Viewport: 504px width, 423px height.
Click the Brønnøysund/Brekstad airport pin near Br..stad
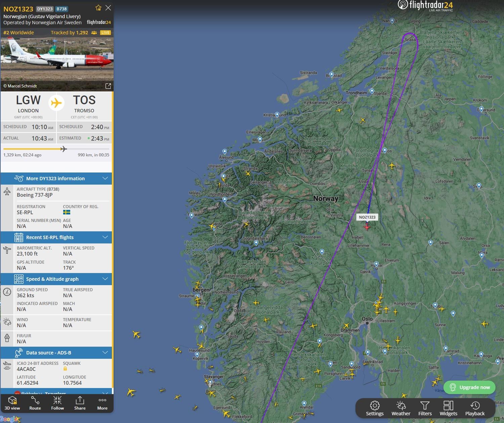click(x=332, y=74)
